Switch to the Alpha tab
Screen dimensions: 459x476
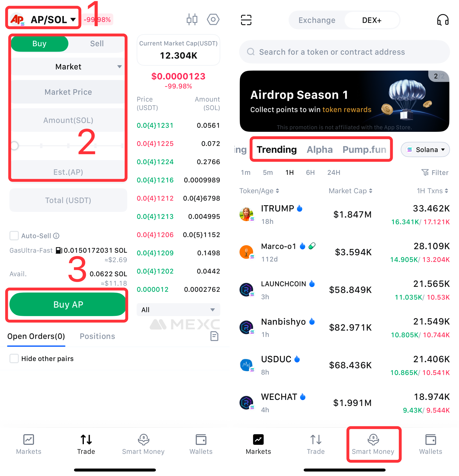pos(319,150)
